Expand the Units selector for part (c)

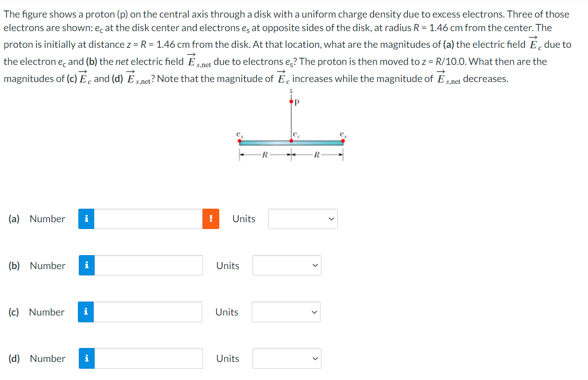[x=286, y=312]
